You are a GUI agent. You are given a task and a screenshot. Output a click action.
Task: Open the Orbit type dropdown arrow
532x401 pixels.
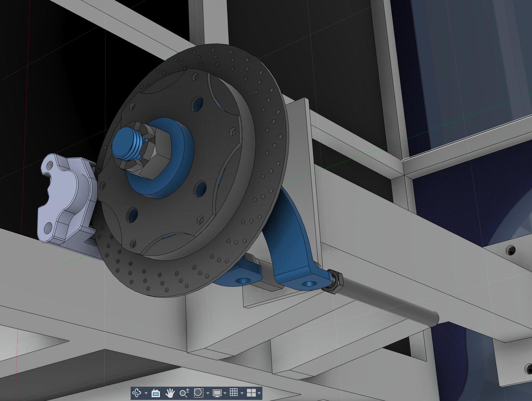(x=146, y=393)
